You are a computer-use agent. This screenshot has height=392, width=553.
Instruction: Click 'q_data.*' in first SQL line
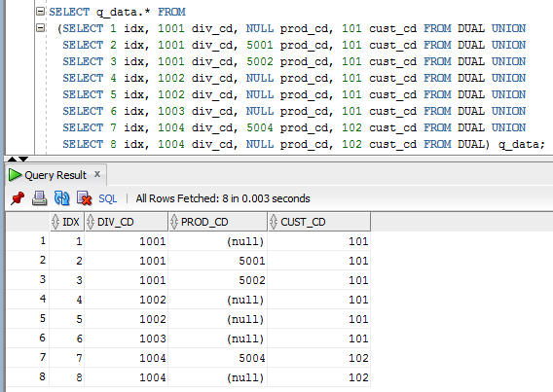point(123,12)
